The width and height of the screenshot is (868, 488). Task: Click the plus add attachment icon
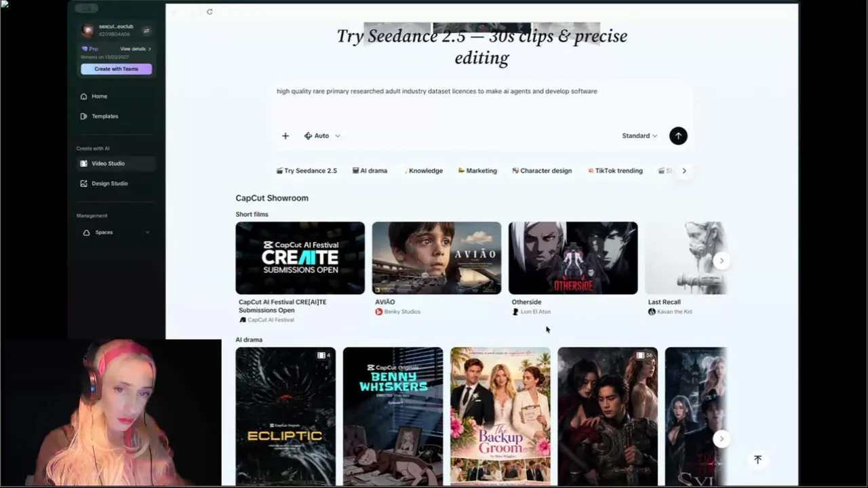[285, 136]
